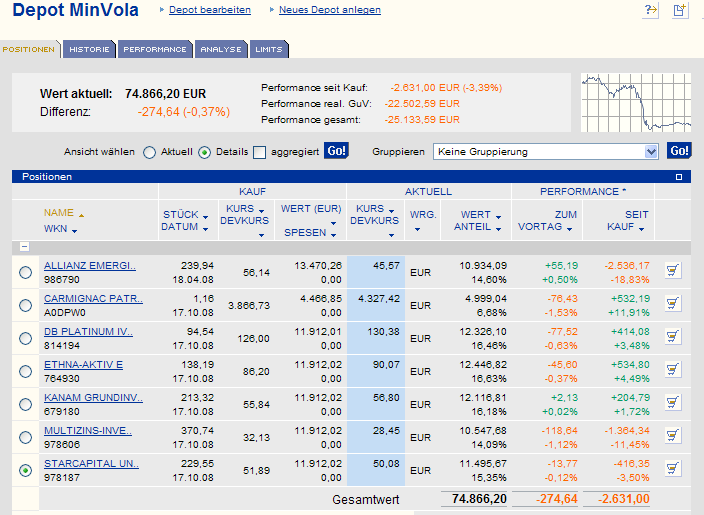Screen dimensions: 704x515
Task: Choose the Aktuell view radio button
Action: (150, 153)
